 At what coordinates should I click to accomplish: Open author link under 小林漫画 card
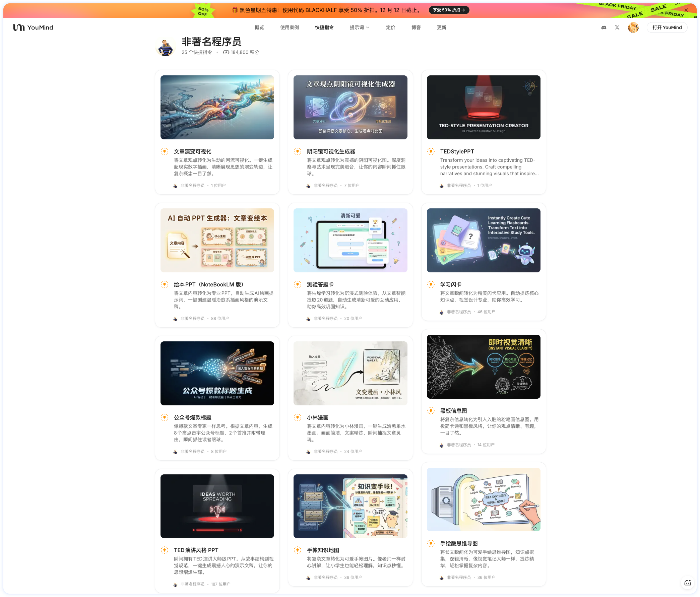(325, 451)
